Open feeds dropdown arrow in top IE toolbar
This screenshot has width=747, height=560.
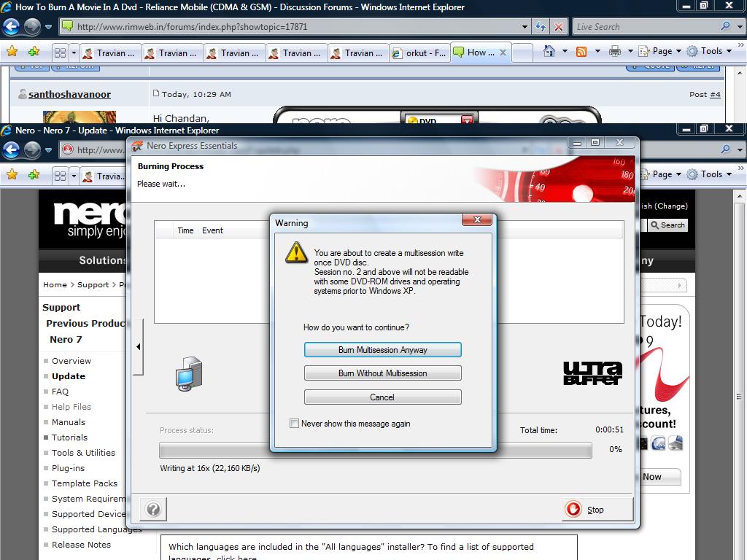pos(597,51)
